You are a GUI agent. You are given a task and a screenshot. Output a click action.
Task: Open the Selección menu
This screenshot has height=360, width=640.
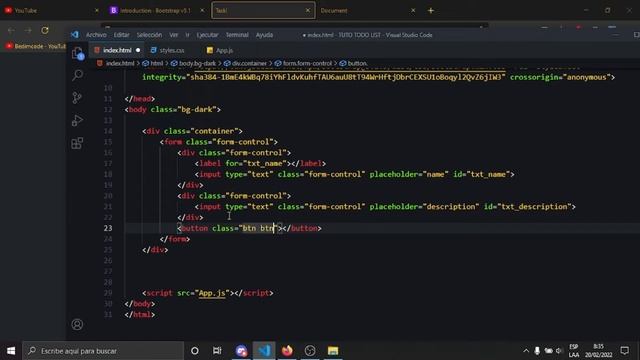(149, 35)
